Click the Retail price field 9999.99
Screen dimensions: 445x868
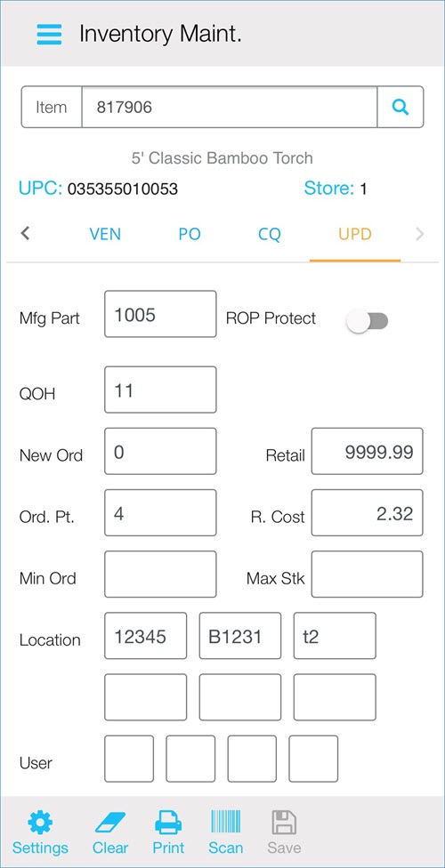coord(367,451)
